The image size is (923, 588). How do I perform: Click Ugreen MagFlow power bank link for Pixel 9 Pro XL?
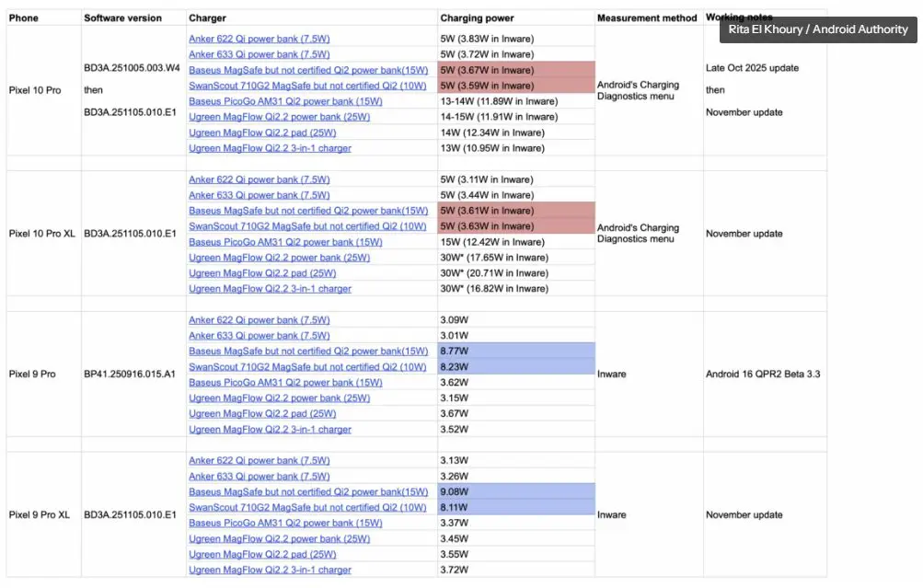coord(279,539)
